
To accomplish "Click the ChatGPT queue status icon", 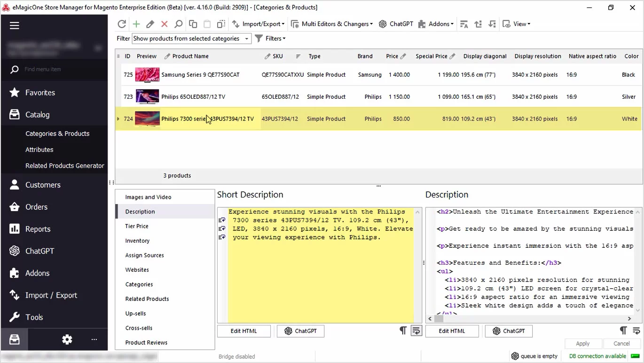I will click(x=515, y=356).
